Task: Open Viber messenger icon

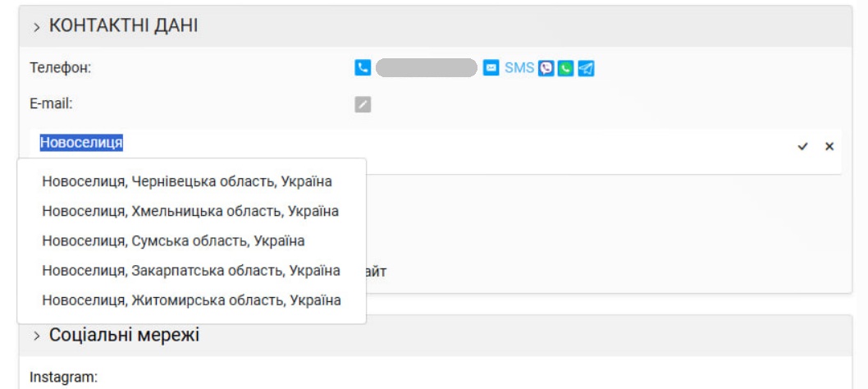Action: click(546, 68)
